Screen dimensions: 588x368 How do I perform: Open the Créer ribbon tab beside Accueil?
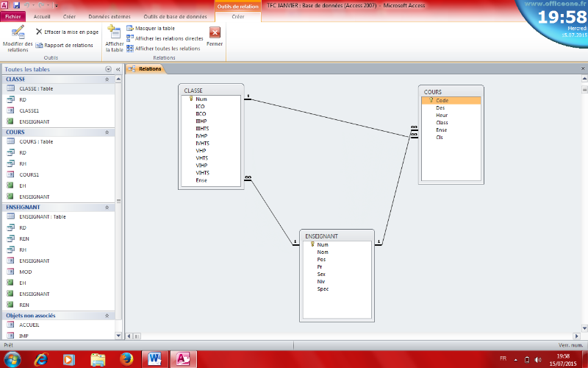pos(69,15)
